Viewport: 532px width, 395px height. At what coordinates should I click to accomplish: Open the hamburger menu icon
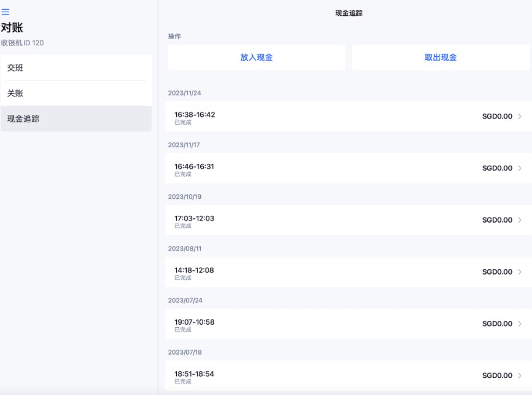click(6, 12)
